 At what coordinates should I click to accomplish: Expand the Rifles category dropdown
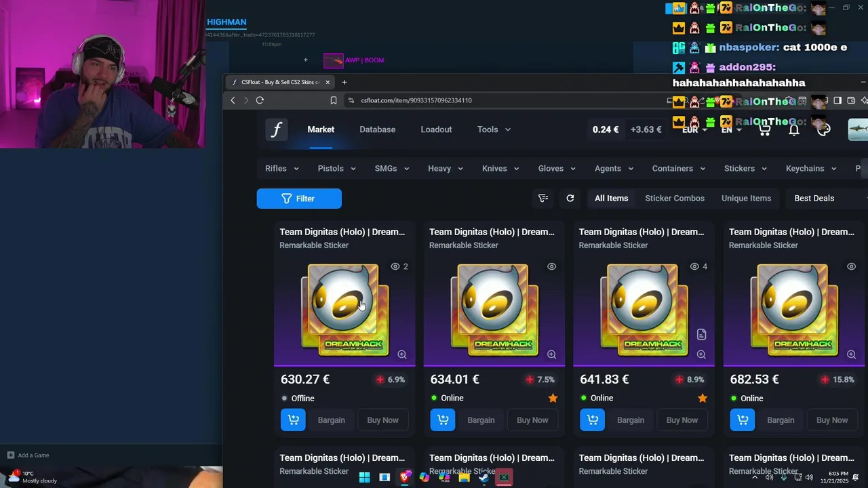[x=282, y=168]
